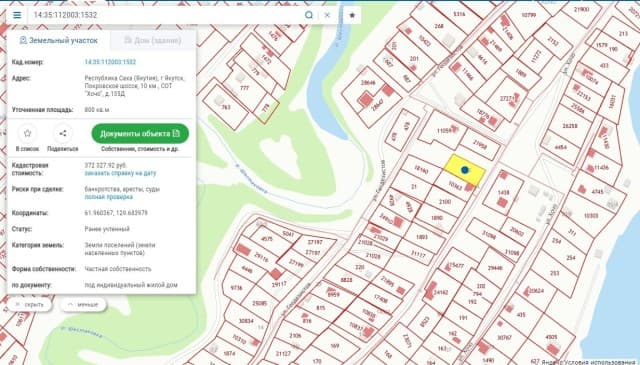Click the скрыть button
Viewport: 640px width, 365px height.
tap(29, 305)
